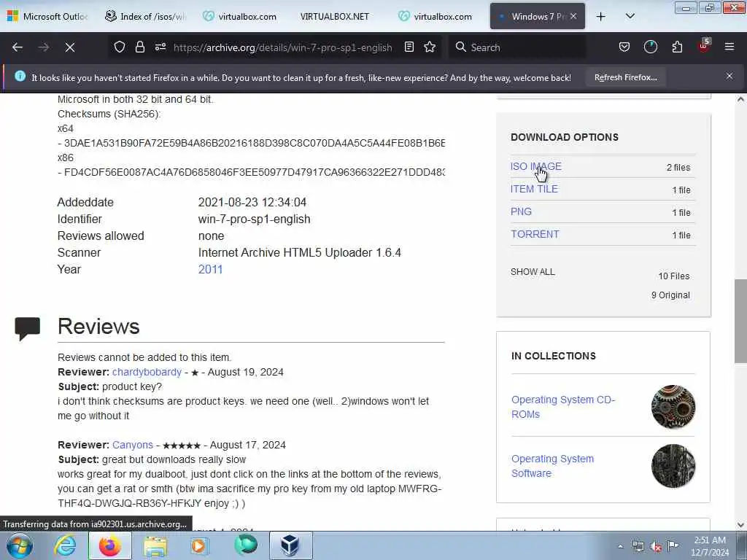Open the Windows Start menu
The width and height of the screenshot is (747, 560).
coord(19,545)
